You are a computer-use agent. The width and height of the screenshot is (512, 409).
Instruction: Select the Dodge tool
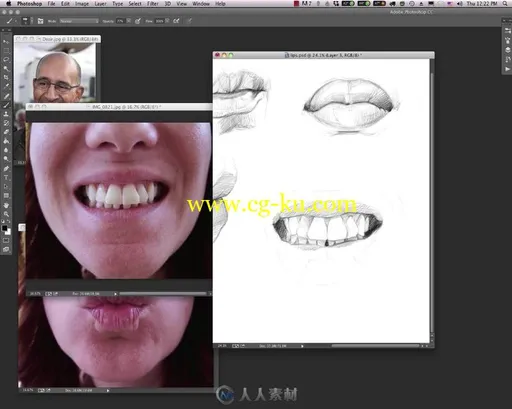pos(6,159)
